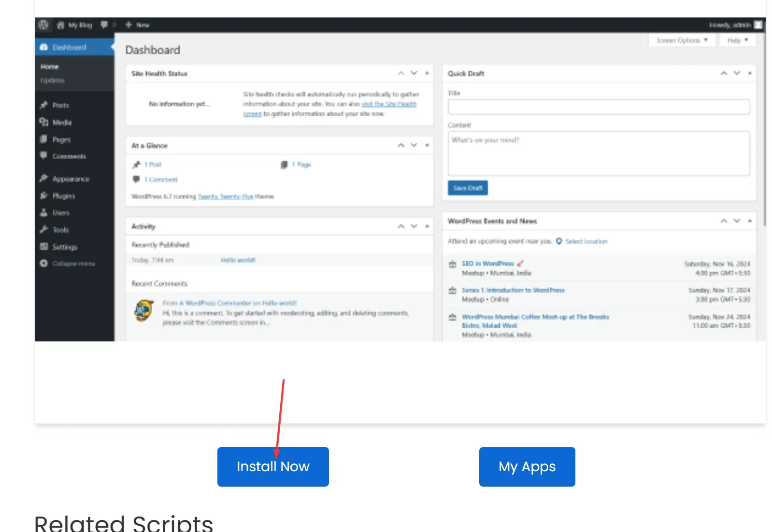Open My Blog house icon in admin bar

(x=60, y=25)
